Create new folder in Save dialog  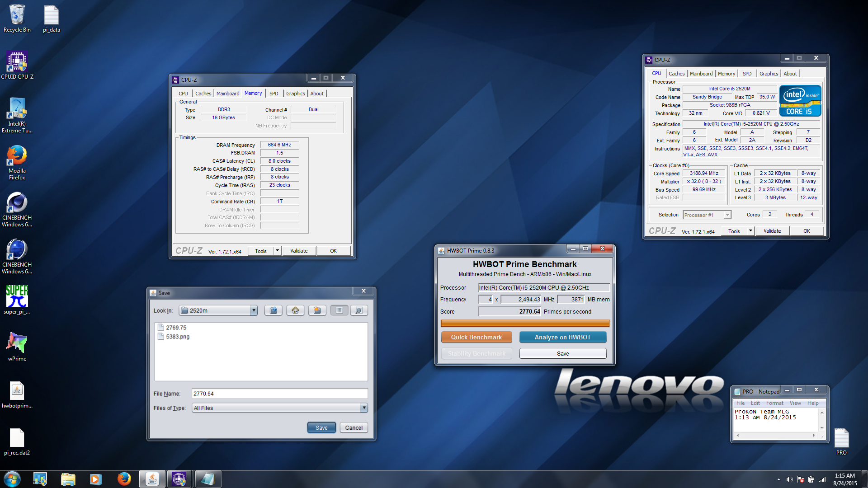[317, 310]
